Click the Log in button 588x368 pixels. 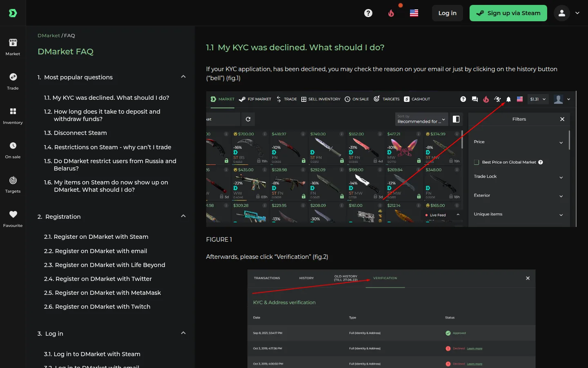tap(448, 13)
